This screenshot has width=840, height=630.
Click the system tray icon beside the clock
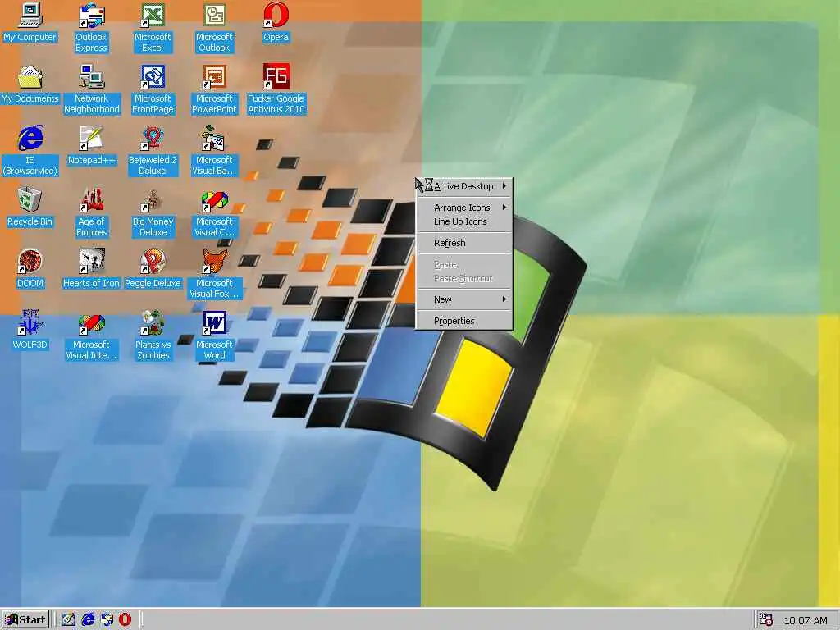(766, 620)
